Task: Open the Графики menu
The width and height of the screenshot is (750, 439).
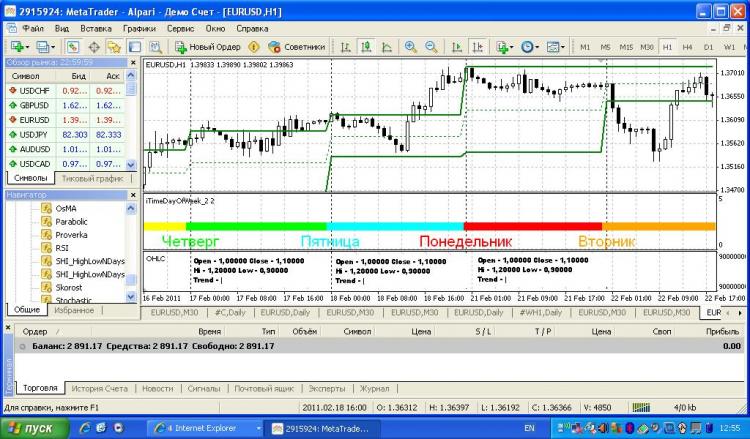Action: 139,29
